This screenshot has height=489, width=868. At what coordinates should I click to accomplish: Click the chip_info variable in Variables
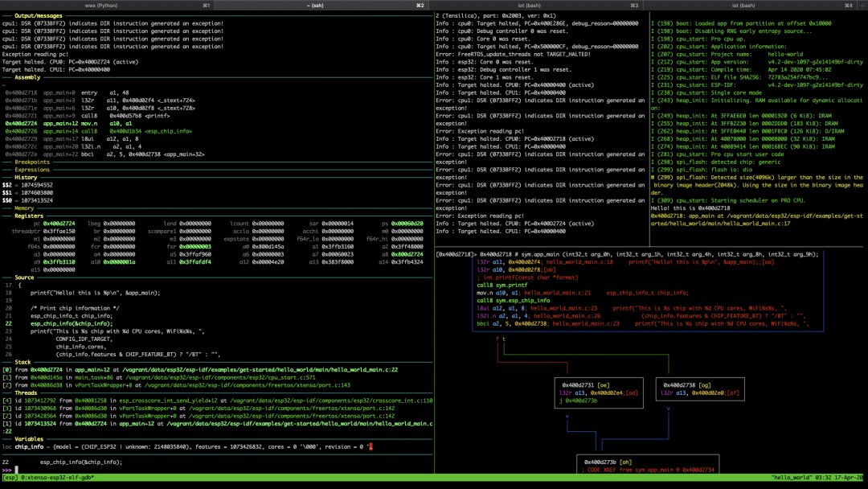(28, 446)
